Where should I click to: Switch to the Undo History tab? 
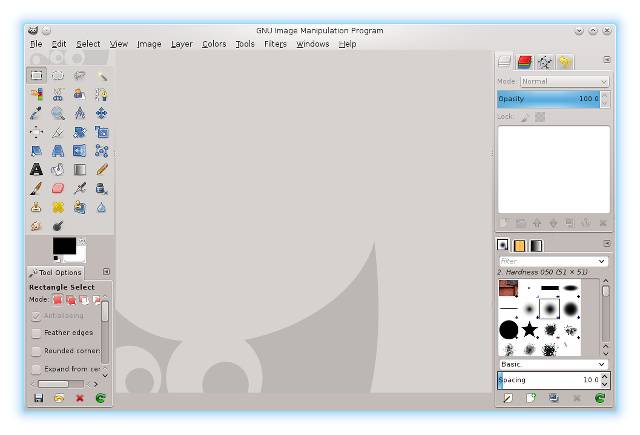(x=565, y=62)
